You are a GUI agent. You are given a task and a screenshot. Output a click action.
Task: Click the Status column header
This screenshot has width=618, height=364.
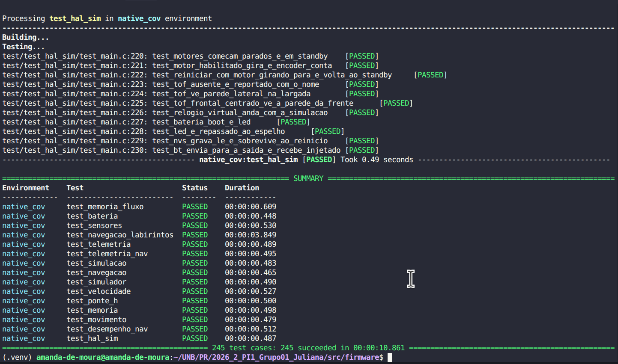(x=195, y=188)
